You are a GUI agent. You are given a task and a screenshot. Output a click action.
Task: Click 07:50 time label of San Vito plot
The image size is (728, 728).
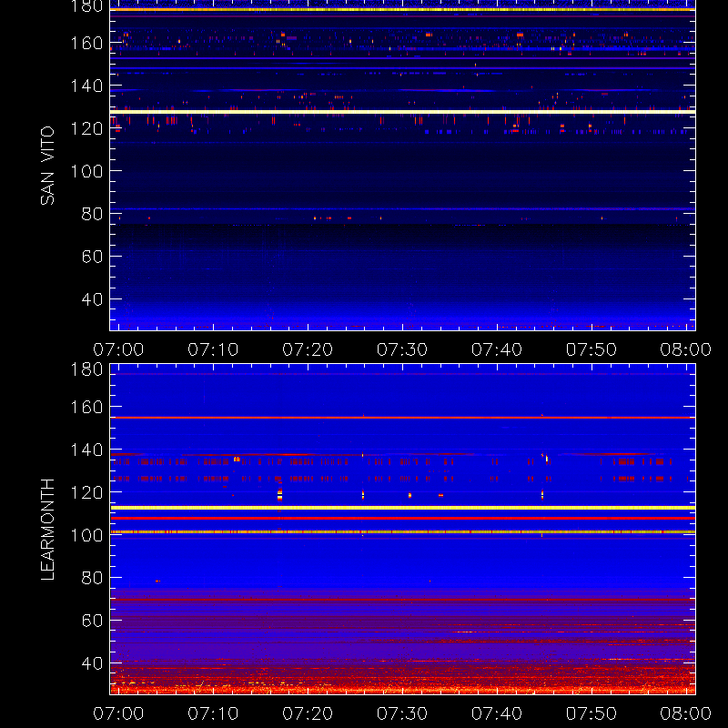(x=591, y=349)
